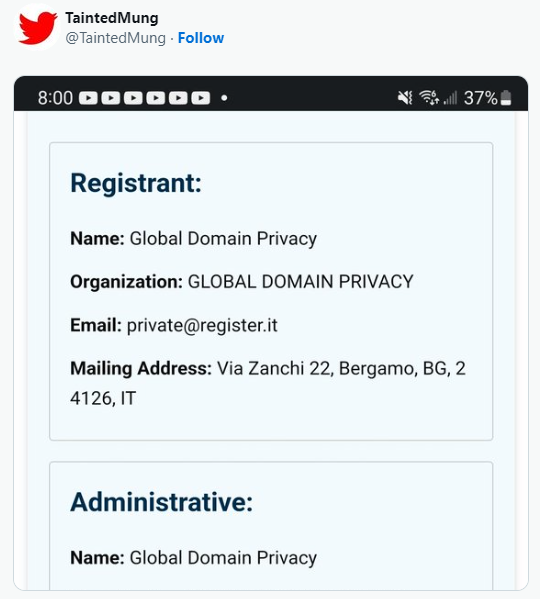
Task: Click Administrative name Global Domain Privacy
Action: [x=223, y=558]
